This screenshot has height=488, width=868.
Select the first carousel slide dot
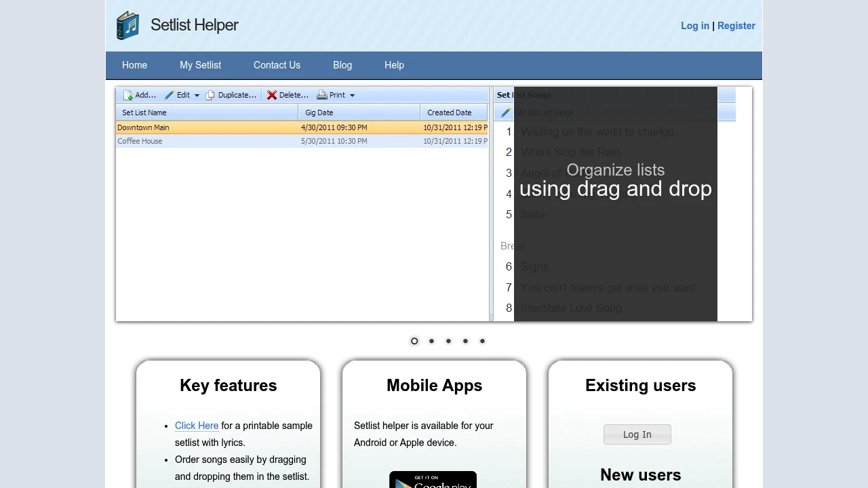[x=414, y=341]
